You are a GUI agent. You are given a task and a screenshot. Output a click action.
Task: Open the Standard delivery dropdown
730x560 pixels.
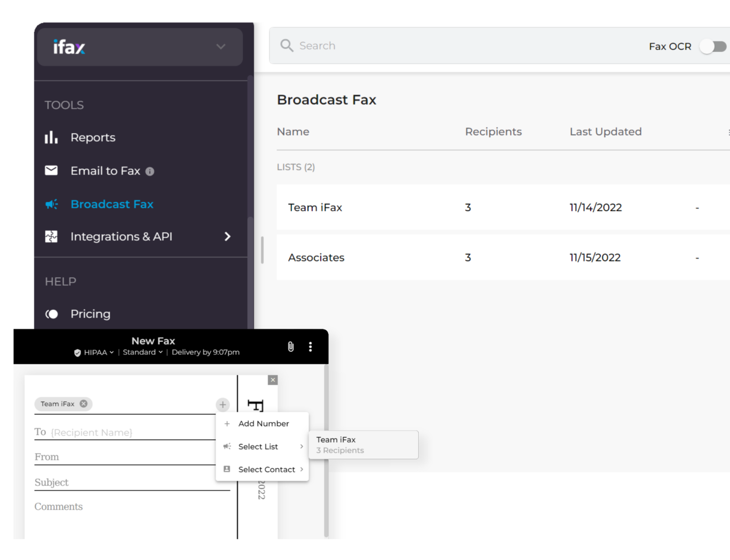coord(142,352)
